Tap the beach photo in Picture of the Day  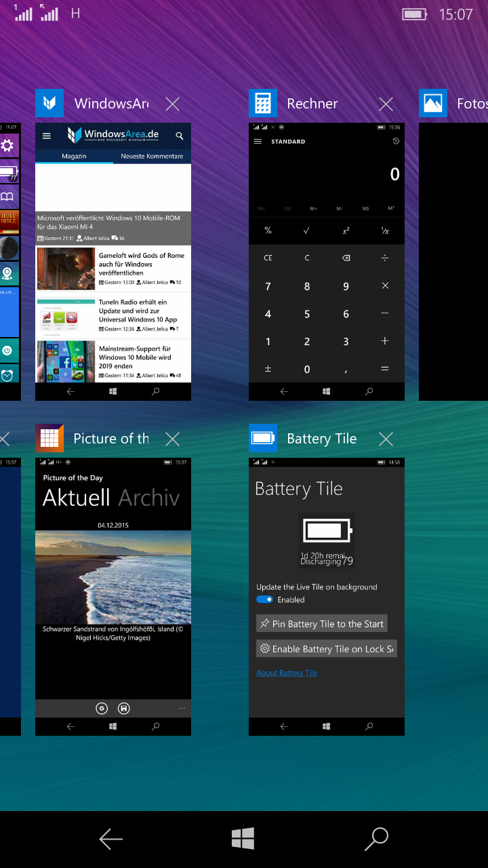[x=113, y=578]
